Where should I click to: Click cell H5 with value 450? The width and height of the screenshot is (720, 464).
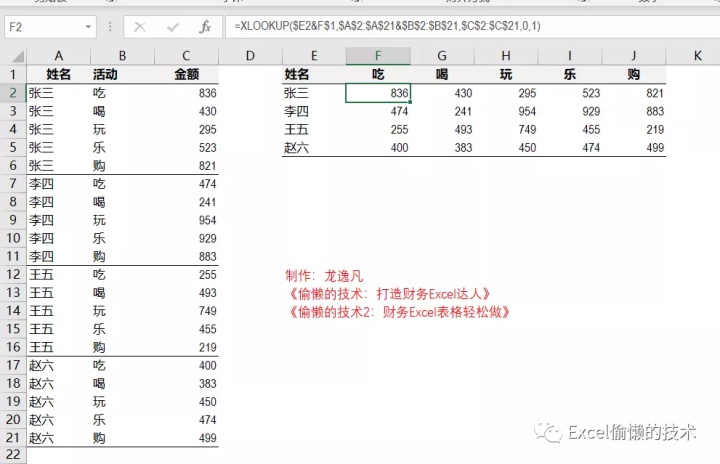pos(506,147)
